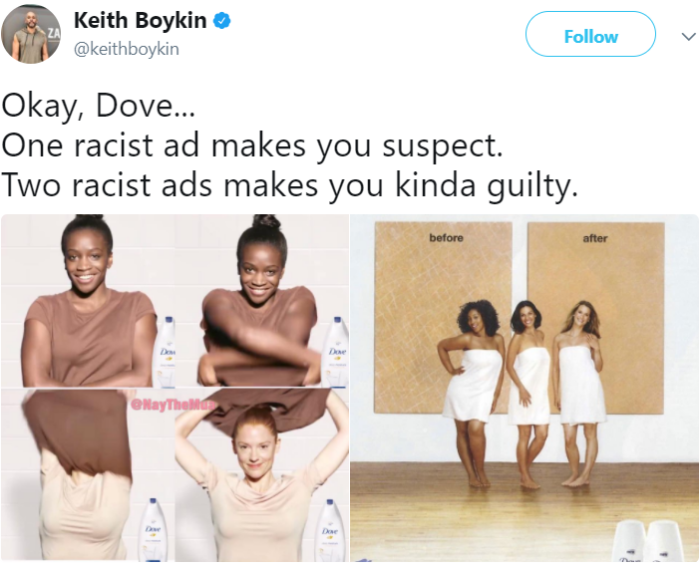
Task: Click the blue verified badge icon
Action: click(222, 21)
